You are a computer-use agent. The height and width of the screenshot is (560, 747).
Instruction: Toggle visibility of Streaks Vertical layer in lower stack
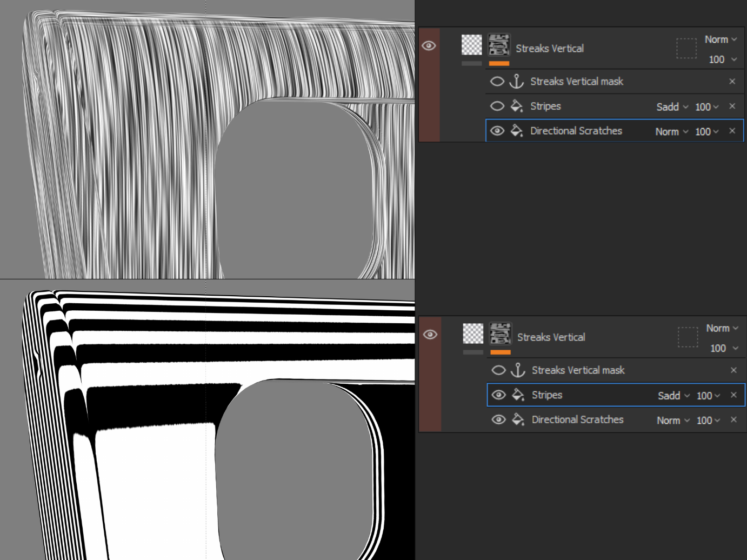[430, 335]
